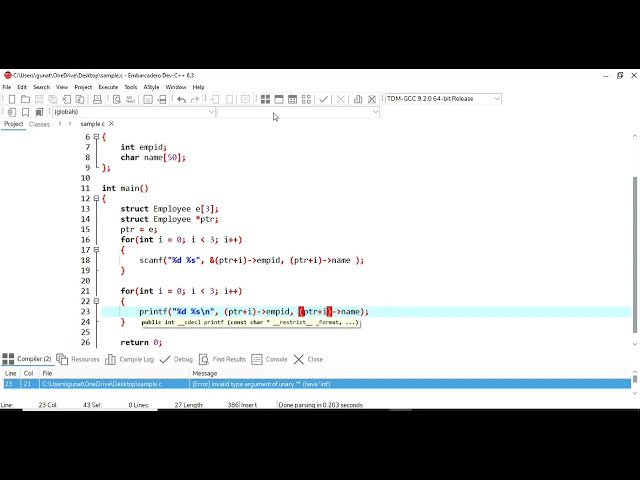Click the Undo arrow icon
The image size is (640, 480).
point(182,99)
